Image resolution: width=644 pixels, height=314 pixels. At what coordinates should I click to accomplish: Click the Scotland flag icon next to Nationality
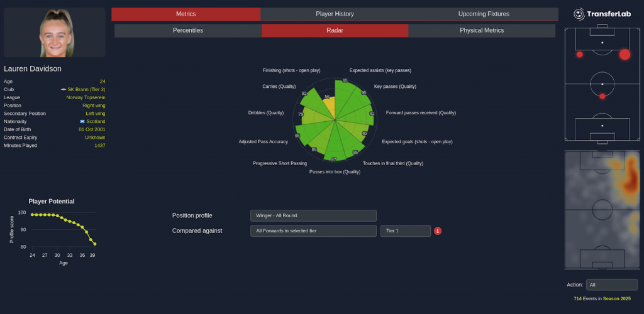82,121
